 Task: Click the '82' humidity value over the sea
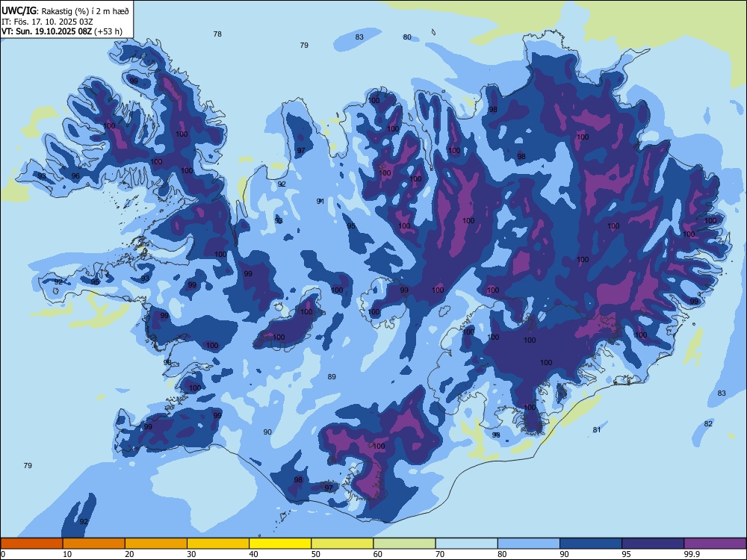coord(708,423)
